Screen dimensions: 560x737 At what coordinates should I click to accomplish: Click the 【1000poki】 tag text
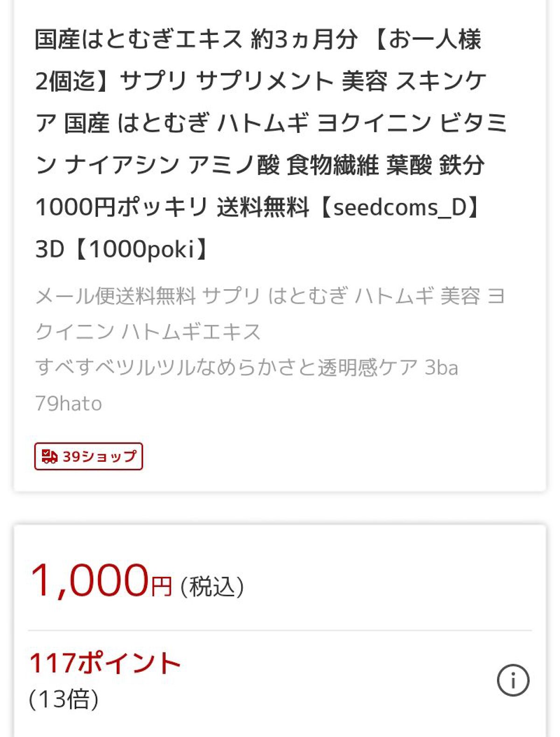(142, 249)
